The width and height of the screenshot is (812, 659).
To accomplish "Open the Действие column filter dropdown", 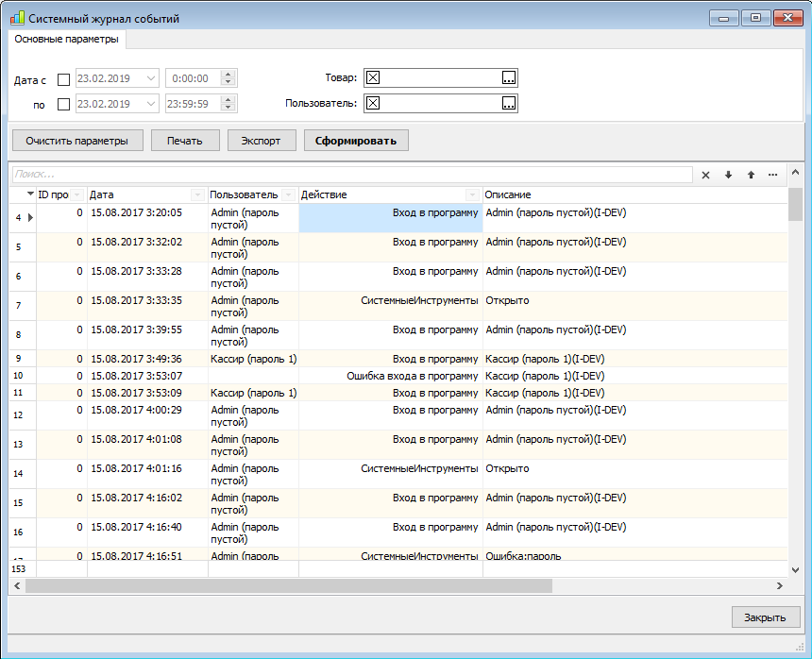I will (472, 195).
